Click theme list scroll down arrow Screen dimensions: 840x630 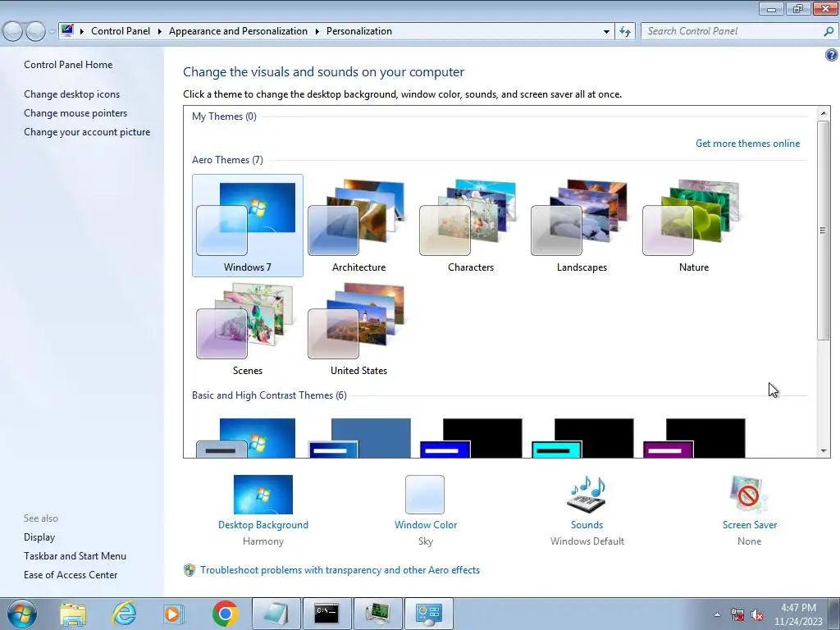click(824, 451)
